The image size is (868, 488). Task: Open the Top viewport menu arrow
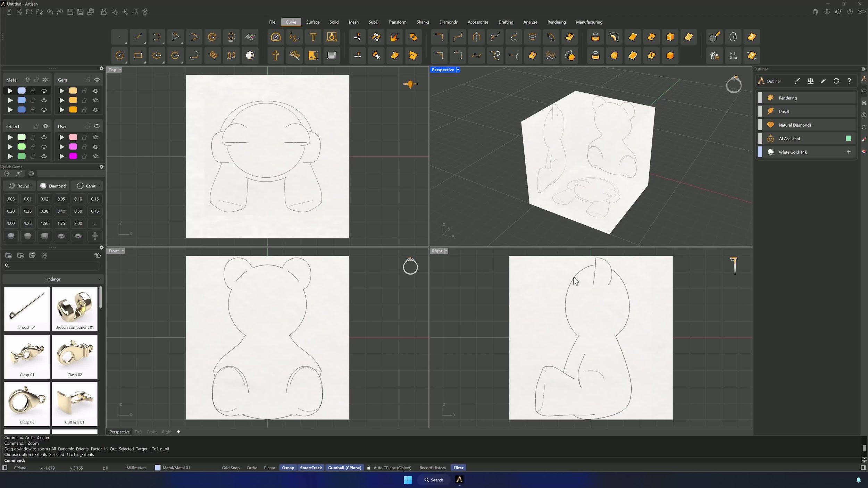tap(120, 70)
